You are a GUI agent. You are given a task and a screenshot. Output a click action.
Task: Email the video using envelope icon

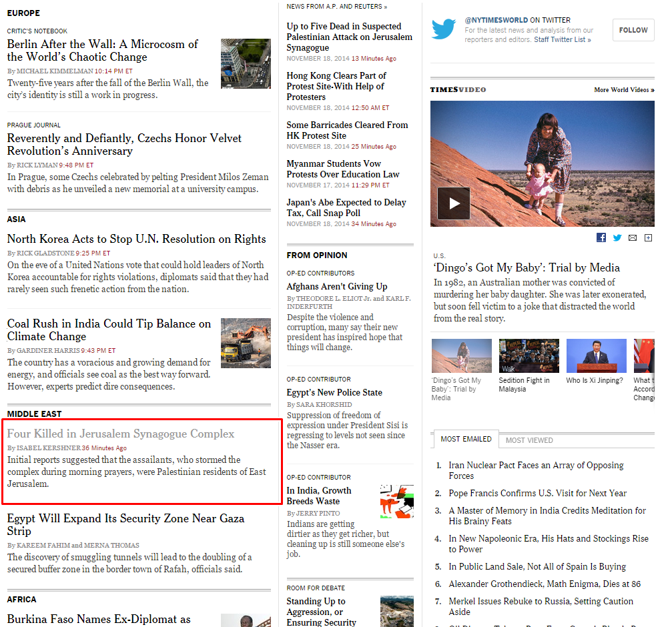633,238
